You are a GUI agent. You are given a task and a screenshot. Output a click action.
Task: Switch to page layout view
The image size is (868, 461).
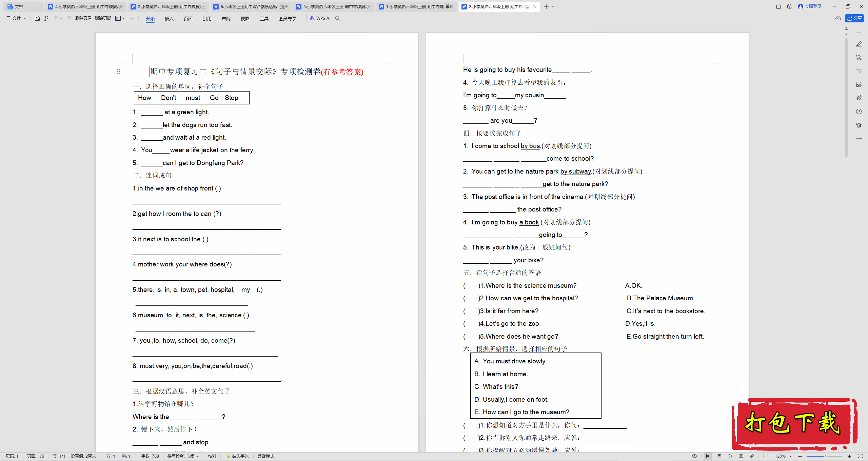pos(708,456)
